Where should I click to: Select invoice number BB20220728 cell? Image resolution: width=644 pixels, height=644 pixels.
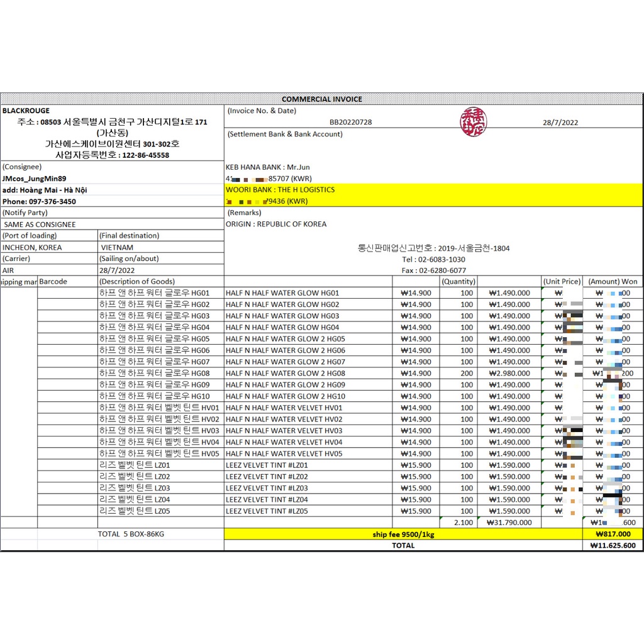click(350, 123)
